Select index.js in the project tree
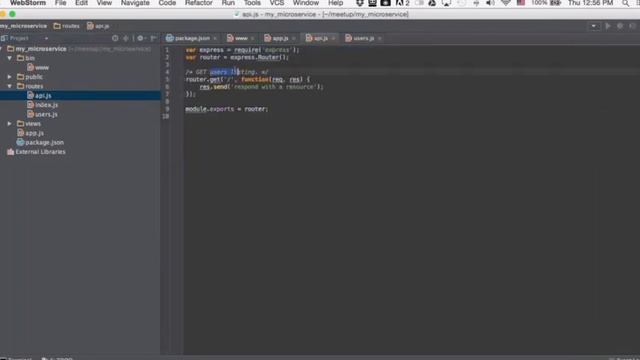640x360 pixels. pos(42,105)
